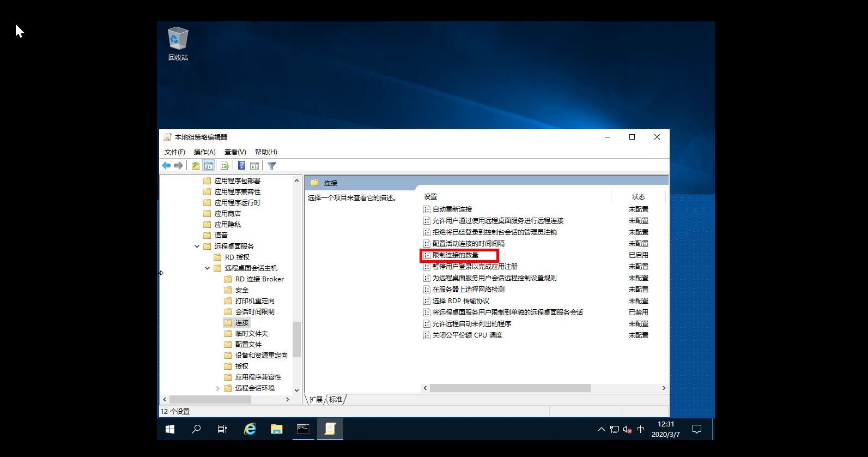Select 会话时间限制 in the tree
Viewport: 868px width, 457px height.
click(x=255, y=312)
